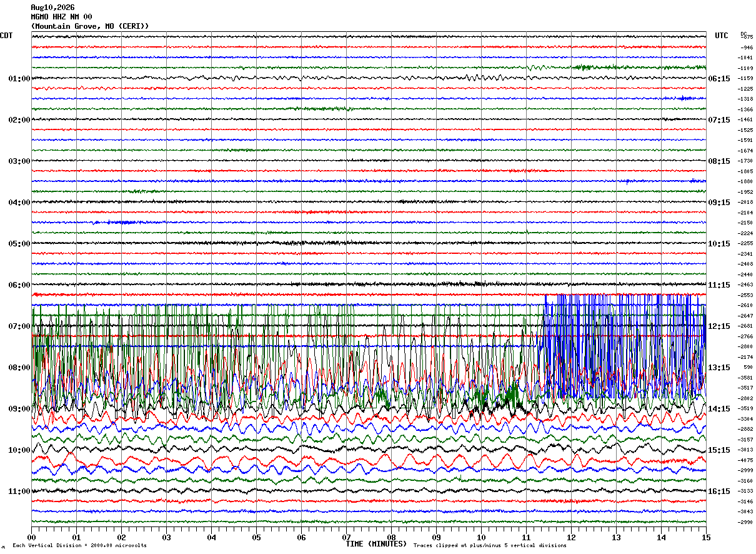Click the Mountain Grove, MO (CERI) text

pyautogui.click(x=90, y=26)
